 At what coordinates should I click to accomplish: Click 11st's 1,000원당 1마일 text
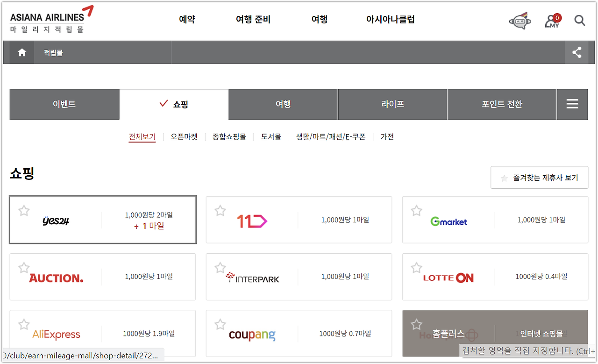pyautogui.click(x=345, y=220)
